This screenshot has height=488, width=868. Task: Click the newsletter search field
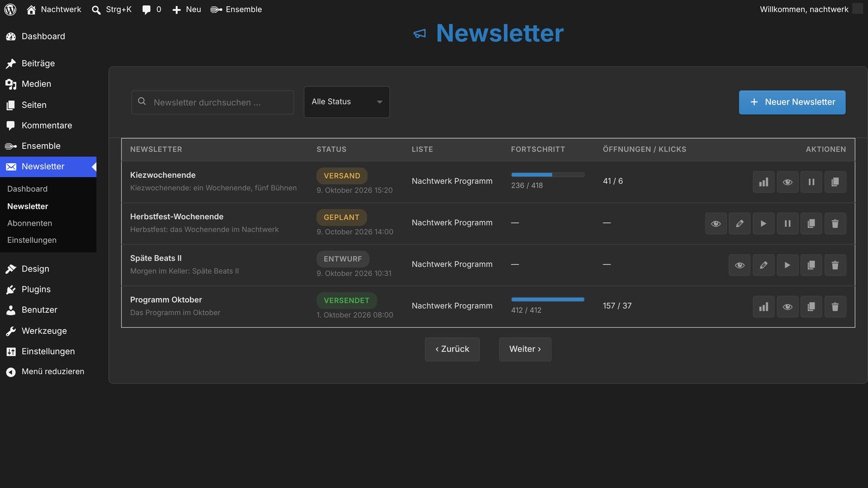click(213, 102)
